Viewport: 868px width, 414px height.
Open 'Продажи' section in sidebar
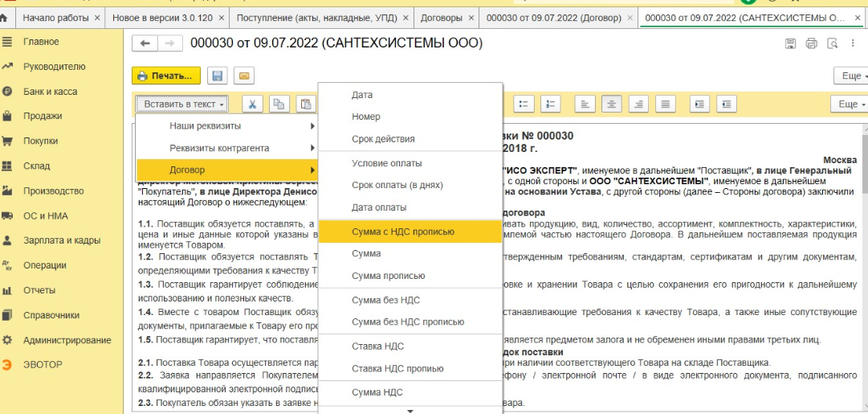point(43,117)
